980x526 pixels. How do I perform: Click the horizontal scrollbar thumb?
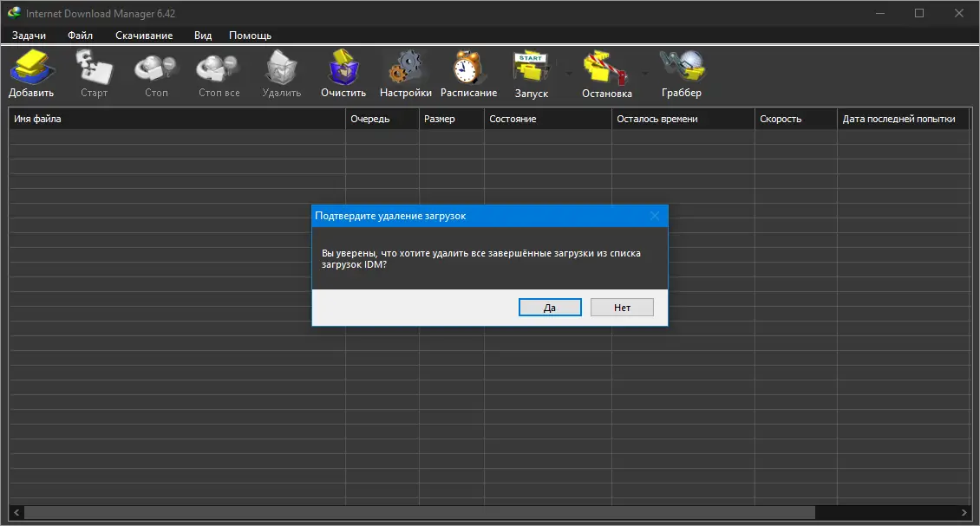(420, 513)
